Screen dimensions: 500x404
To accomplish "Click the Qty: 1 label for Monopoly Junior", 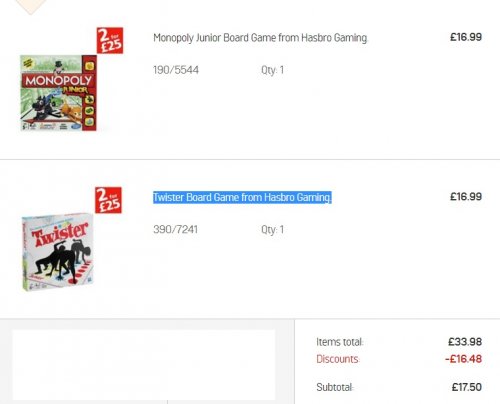I will [x=273, y=70].
